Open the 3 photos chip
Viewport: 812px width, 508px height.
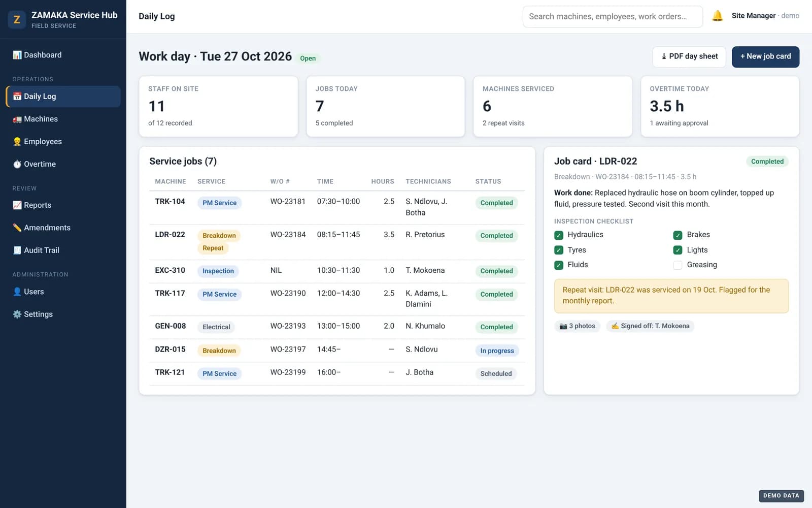point(577,326)
